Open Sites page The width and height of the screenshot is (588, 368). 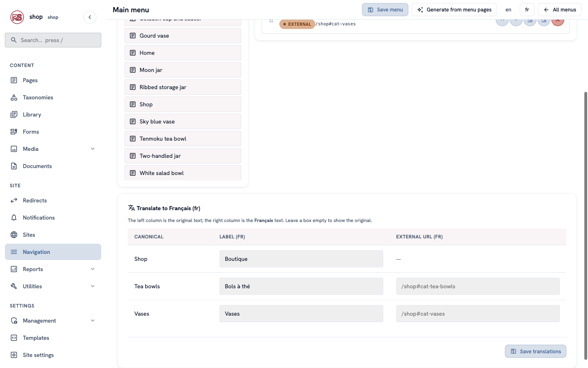[x=53, y=235]
